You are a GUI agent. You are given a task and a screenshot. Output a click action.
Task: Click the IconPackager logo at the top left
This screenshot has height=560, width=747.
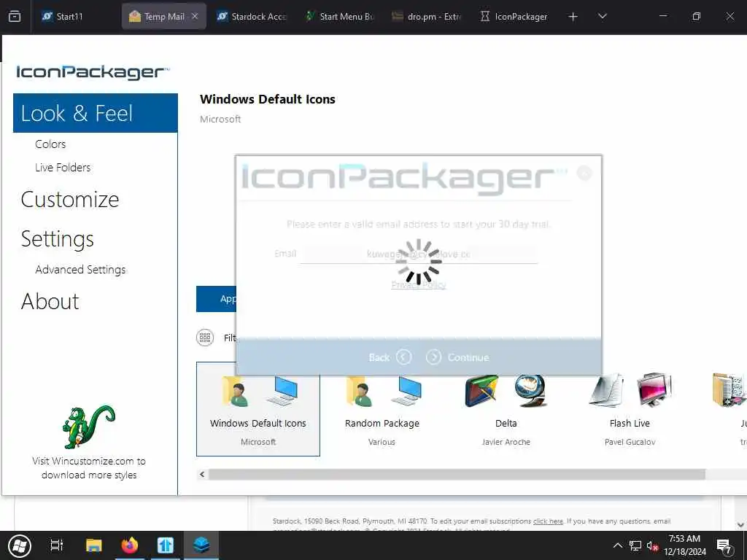click(93, 72)
